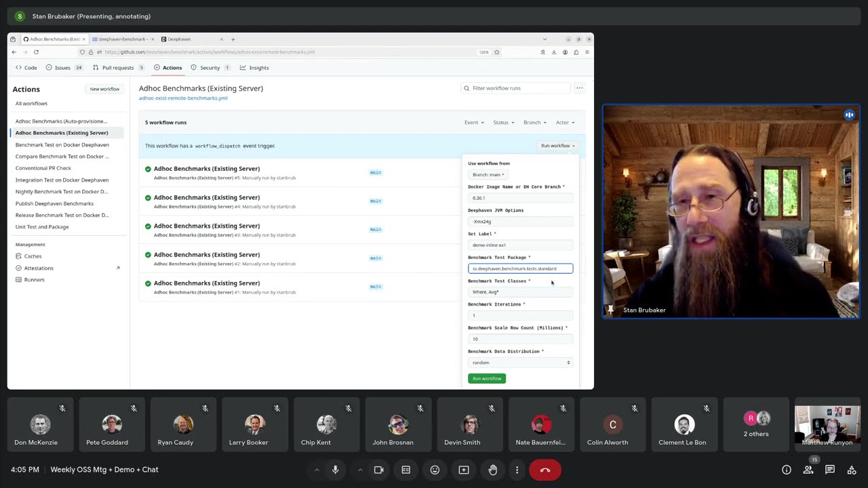868x488 pixels.
Task: Open the browser extensions icon
Action: coord(576,52)
